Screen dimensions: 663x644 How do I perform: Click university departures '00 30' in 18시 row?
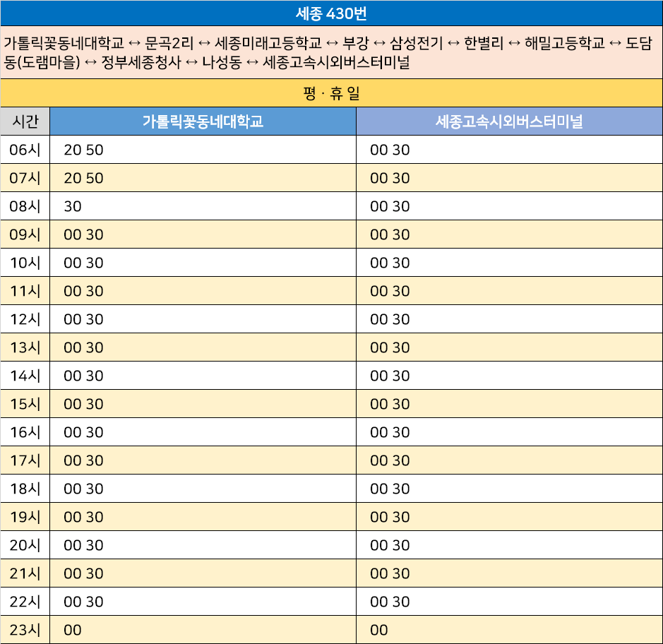83,489
